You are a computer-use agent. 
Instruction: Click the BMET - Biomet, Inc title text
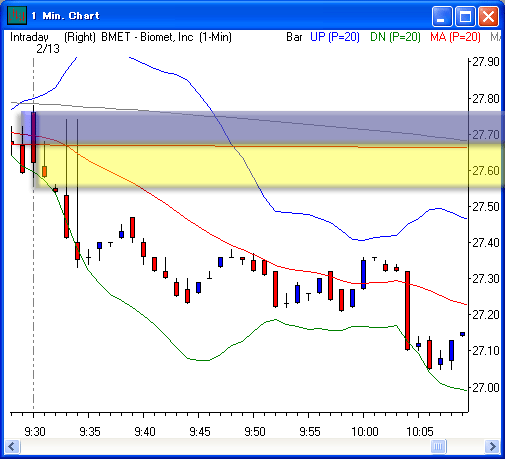coord(147,37)
